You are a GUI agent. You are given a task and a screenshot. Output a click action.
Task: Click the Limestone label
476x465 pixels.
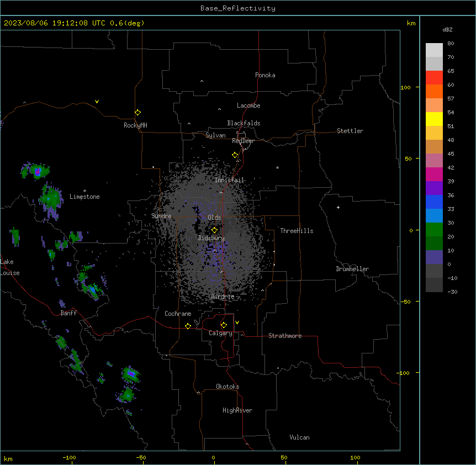pos(84,197)
